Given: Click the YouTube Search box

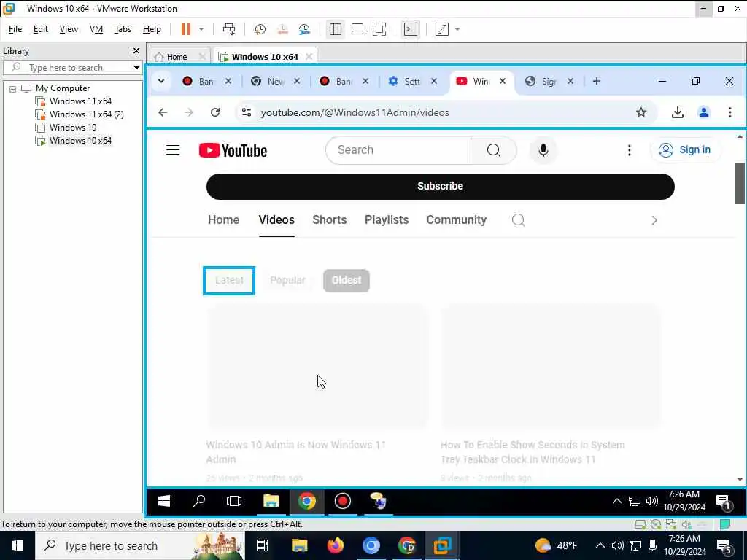Looking at the screenshot, I should click(x=398, y=150).
